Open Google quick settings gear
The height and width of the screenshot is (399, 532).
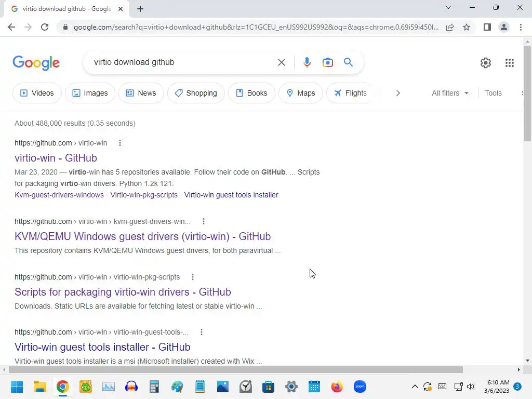click(x=486, y=63)
